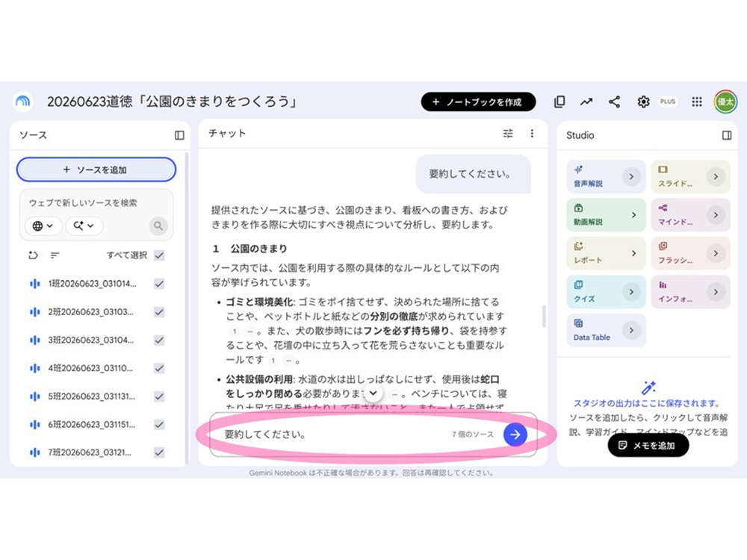Expand options arrow on フラッシュ card

(716, 253)
